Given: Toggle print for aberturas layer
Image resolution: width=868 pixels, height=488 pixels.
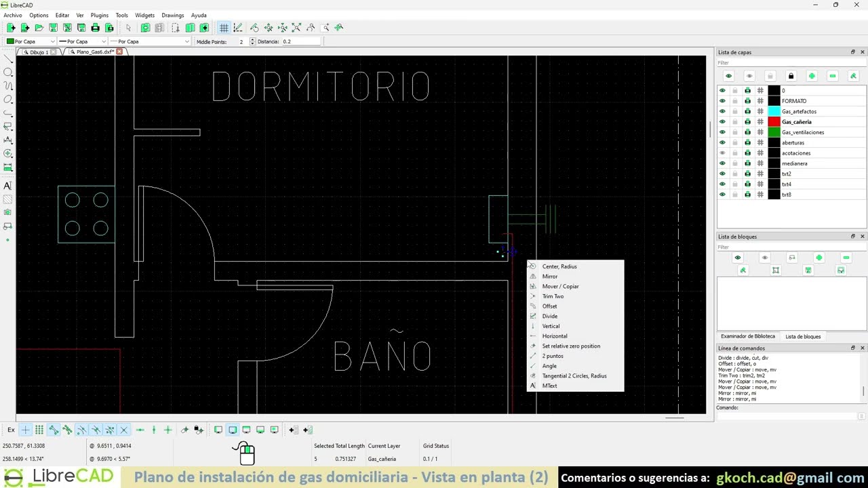Looking at the screenshot, I should click(748, 142).
